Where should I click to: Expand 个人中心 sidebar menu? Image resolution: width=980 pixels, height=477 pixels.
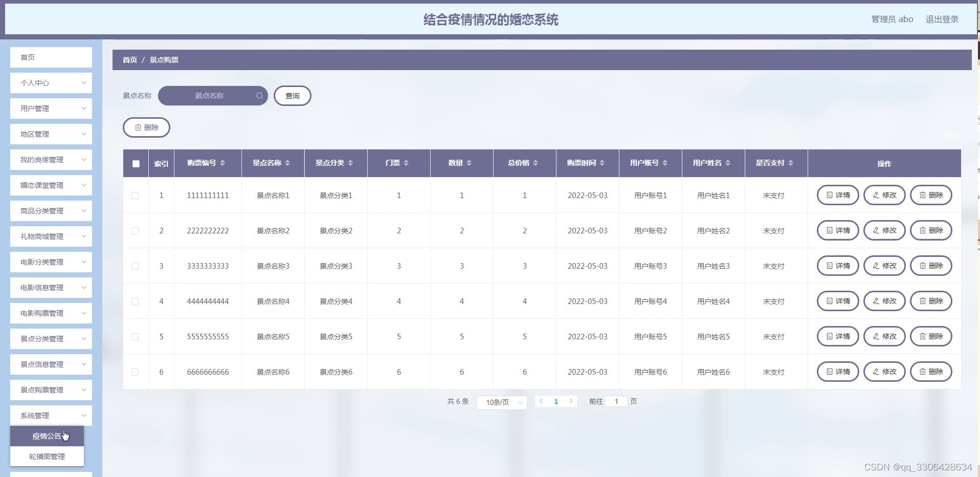tap(51, 83)
